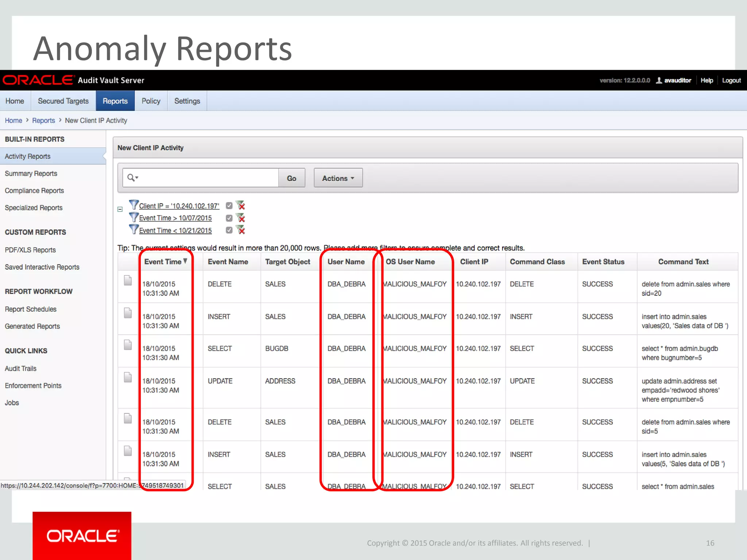Image resolution: width=747 pixels, height=560 pixels.
Task: Select Activity Reports in sidebar
Action: (x=53, y=156)
